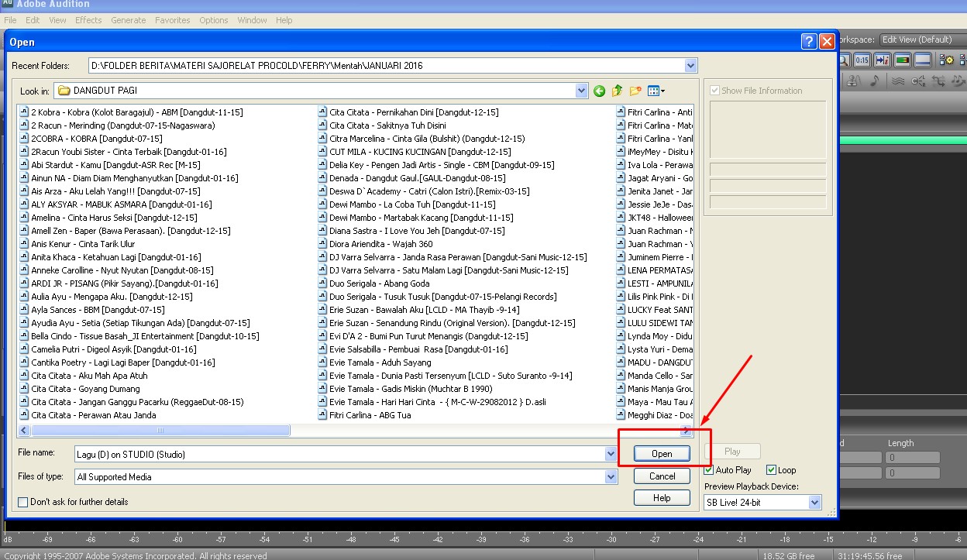Click the L/R channel icon in Audition toolbar
Screen dimensions: 967x560
[919, 81]
